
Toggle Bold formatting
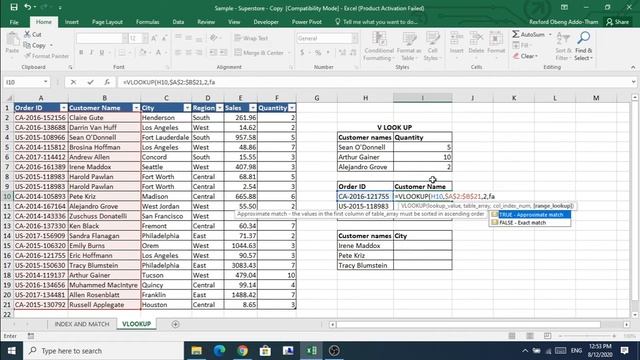pos(81,52)
